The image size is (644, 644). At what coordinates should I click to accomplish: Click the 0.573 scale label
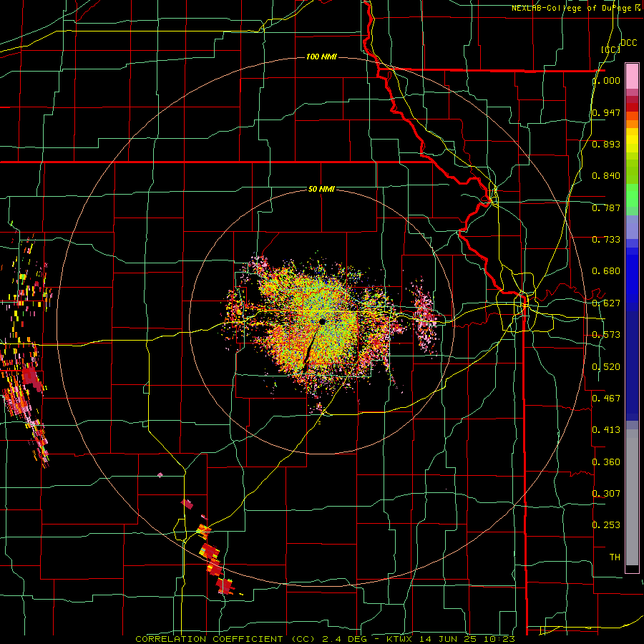pyautogui.click(x=606, y=335)
